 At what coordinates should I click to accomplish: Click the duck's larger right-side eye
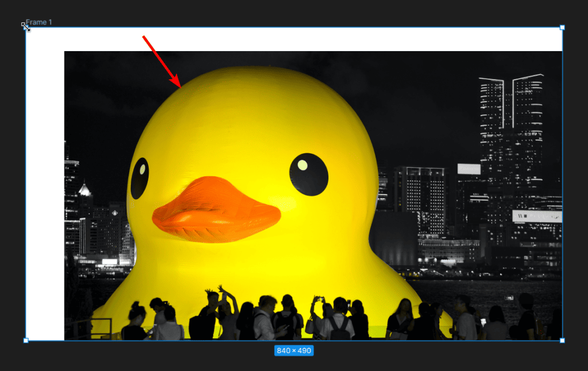pos(308,174)
